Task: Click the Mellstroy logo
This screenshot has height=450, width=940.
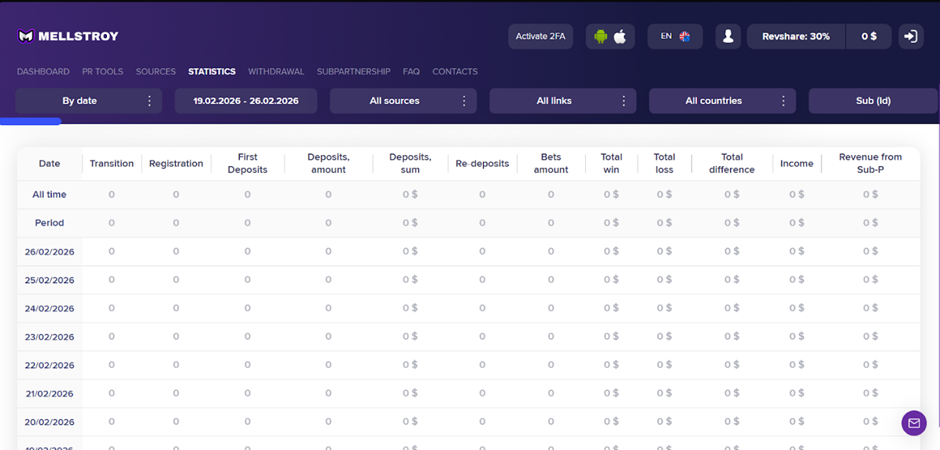Action: click(x=68, y=37)
